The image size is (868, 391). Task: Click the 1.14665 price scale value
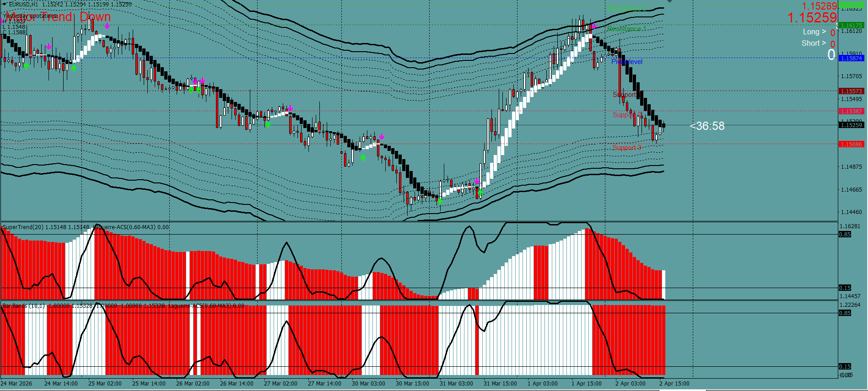pyautogui.click(x=852, y=189)
